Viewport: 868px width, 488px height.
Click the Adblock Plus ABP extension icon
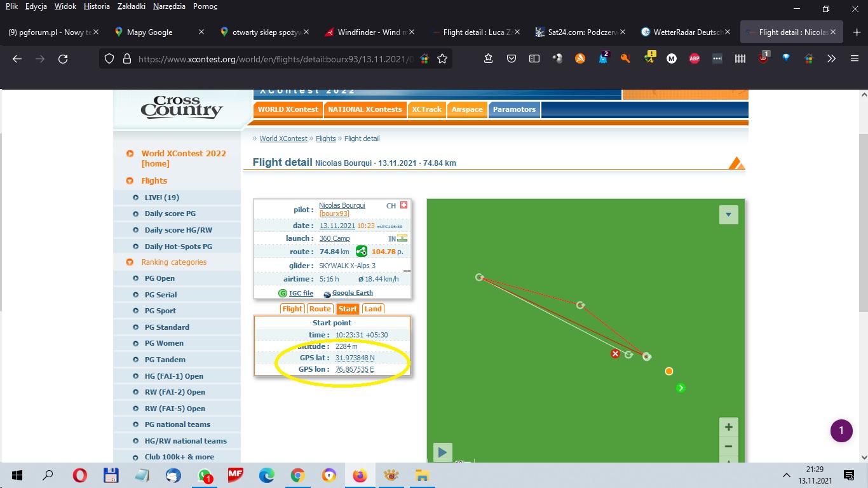tap(695, 58)
